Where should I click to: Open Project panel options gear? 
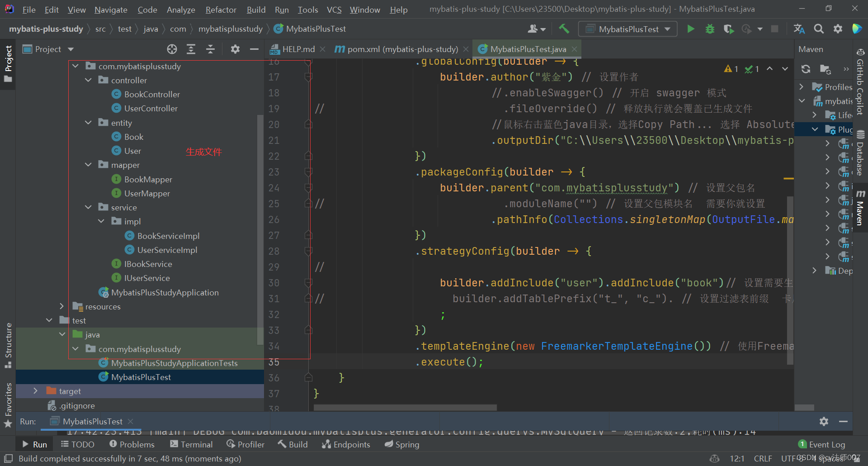pos(235,49)
